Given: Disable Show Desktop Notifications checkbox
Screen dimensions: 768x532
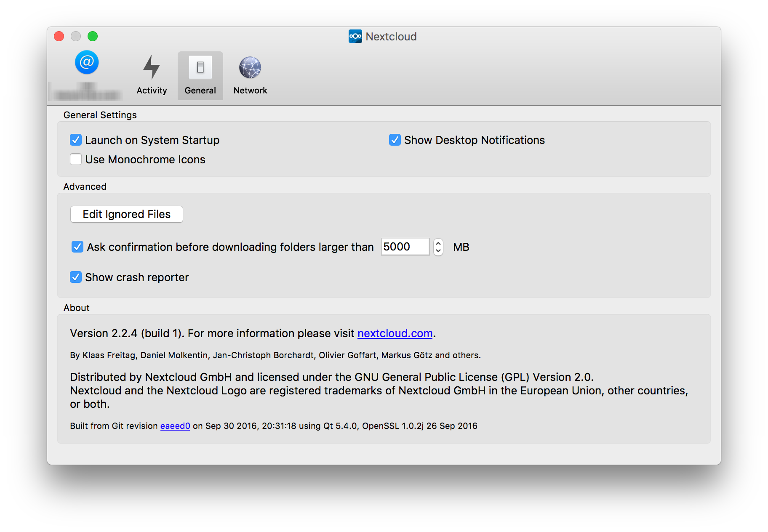Looking at the screenshot, I should [395, 140].
